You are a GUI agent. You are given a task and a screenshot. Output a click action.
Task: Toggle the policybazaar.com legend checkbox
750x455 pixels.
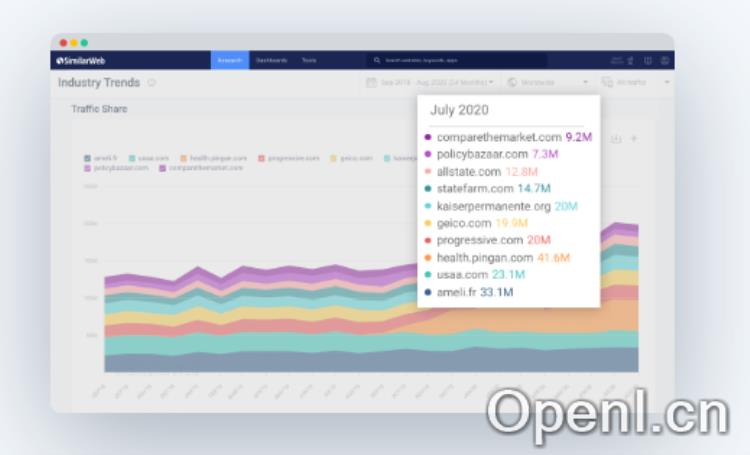coord(88,168)
